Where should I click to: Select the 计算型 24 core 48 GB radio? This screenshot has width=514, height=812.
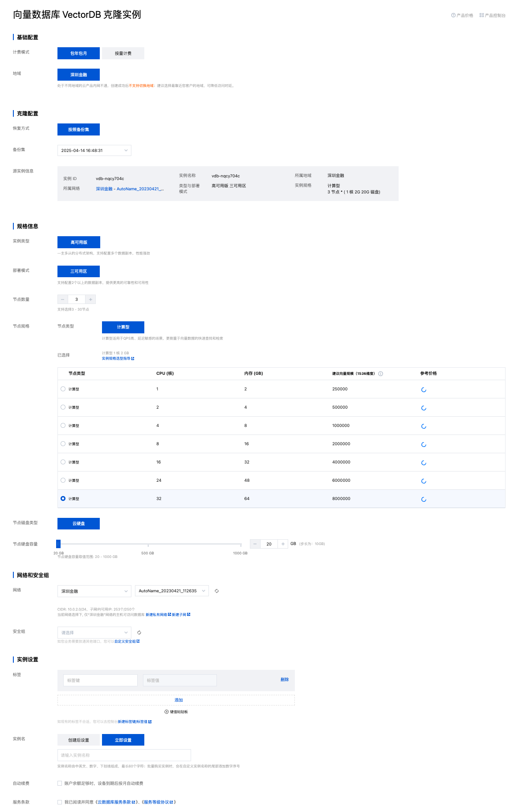[63, 480]
